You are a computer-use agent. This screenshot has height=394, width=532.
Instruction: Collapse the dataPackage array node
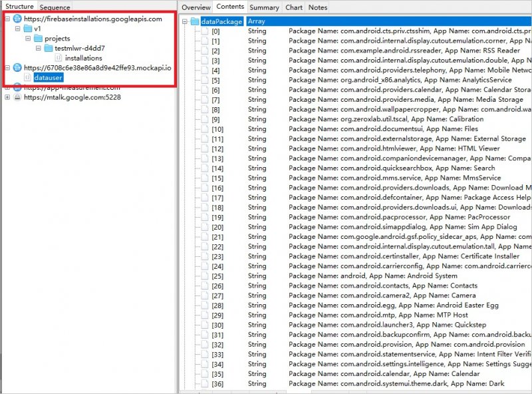tap(184, 21)
